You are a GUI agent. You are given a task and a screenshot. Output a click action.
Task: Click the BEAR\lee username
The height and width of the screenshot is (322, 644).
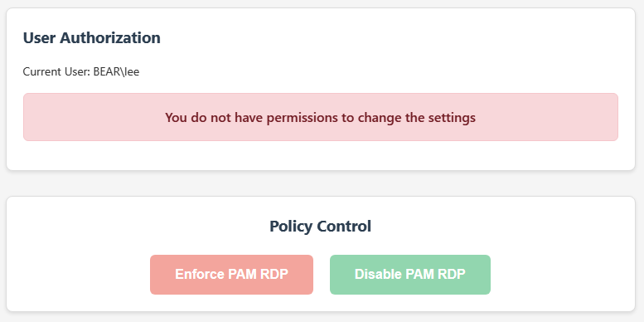[x=116, y=72]
